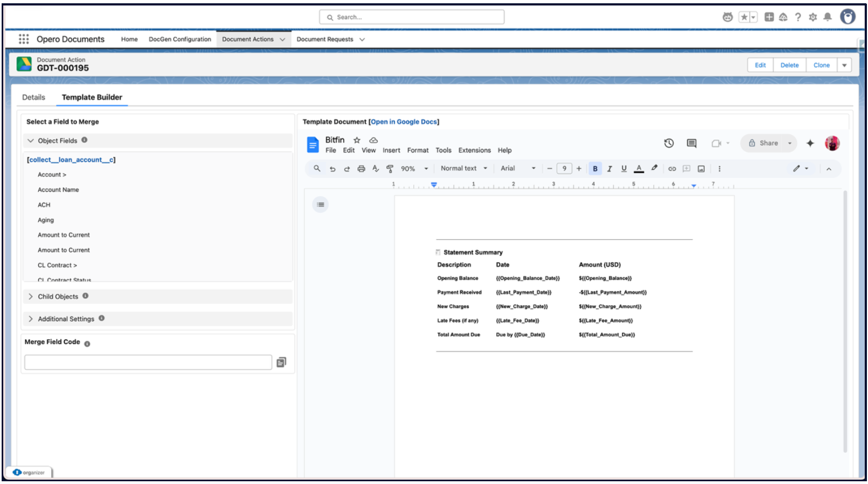Toggle italic formatting
Image resolution: width=868 pixels, height=484 pixels.
click(x=609, y=169)
